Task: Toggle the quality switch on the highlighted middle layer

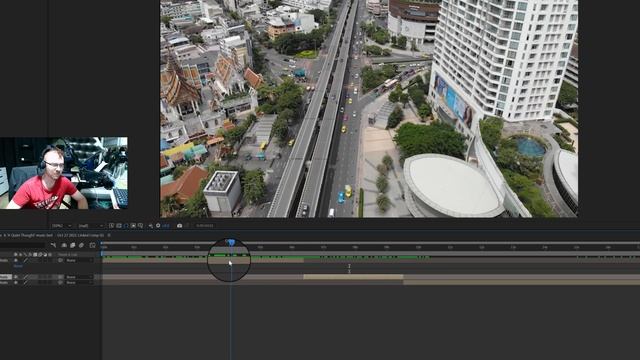Action: click(x=26, y=277)
